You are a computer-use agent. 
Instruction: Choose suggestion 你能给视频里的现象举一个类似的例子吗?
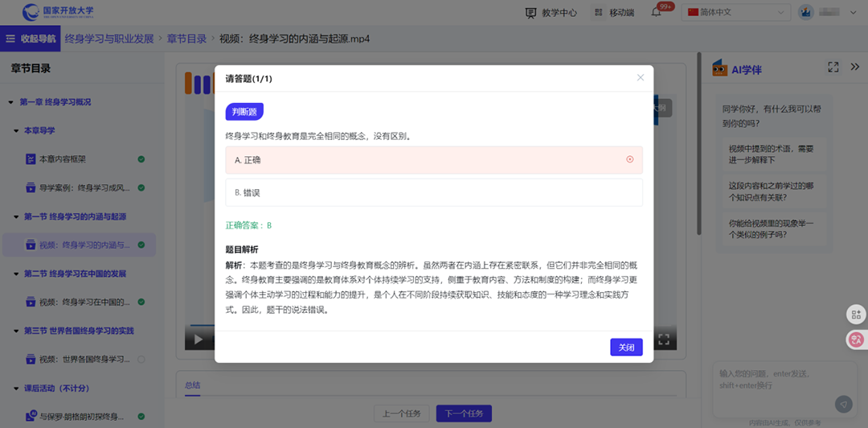tap(774, 229)
